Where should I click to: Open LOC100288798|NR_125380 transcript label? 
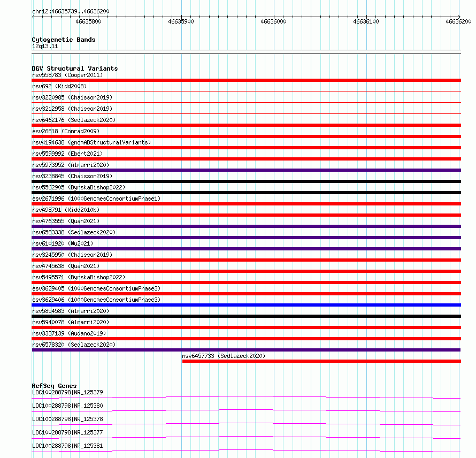[67, 406]
